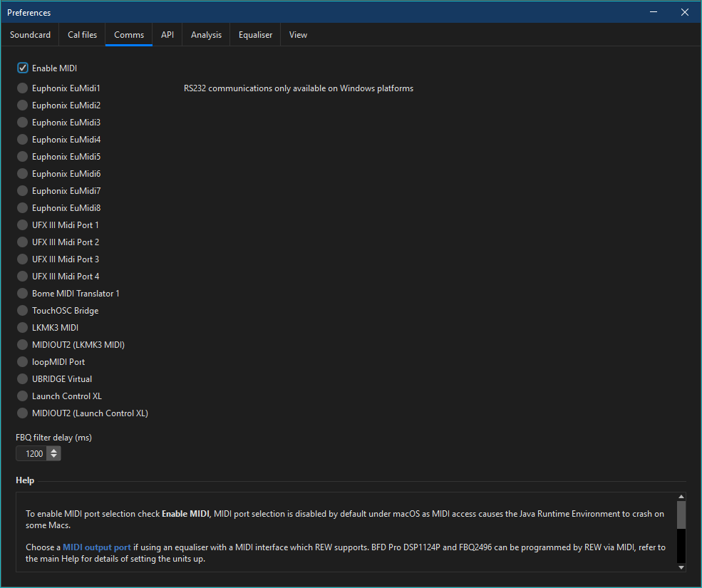Uncheck the Enable MIDI checkbox
702x588 pixels.
tap(23, 68)
